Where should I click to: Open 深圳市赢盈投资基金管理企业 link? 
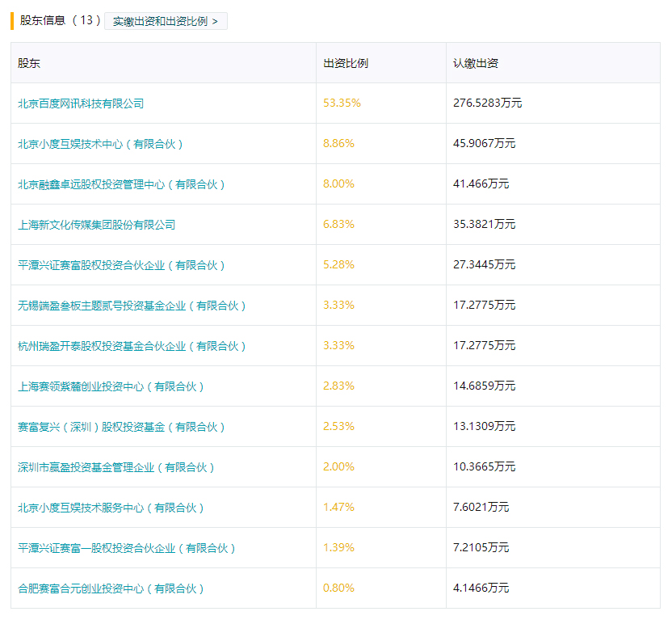coord(116,467)
